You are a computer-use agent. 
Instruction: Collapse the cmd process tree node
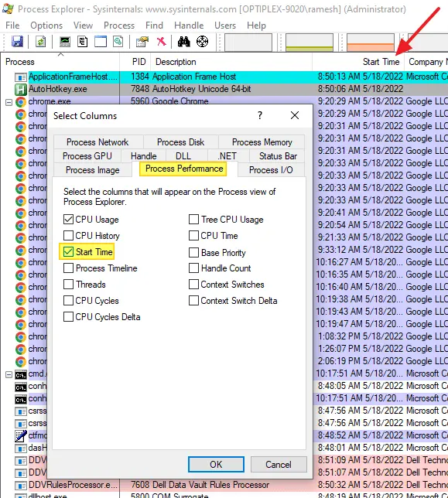tap(9, 375)
